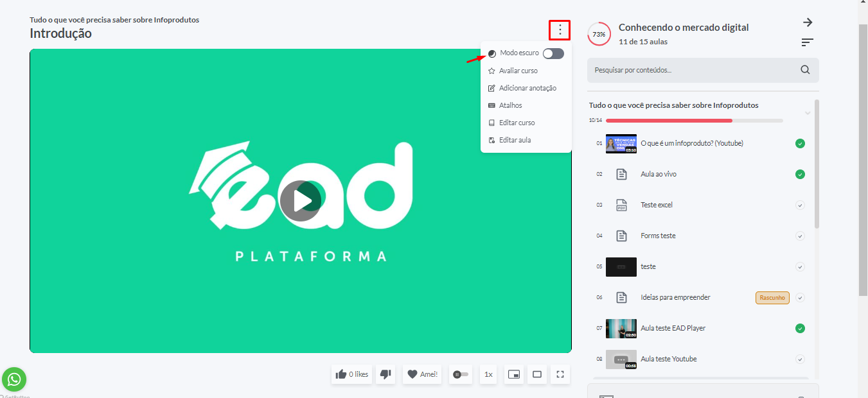This screenshot has width=868, height=398.
Task: Click thumbnail of lesson 01 video
Action: point(621,143)
